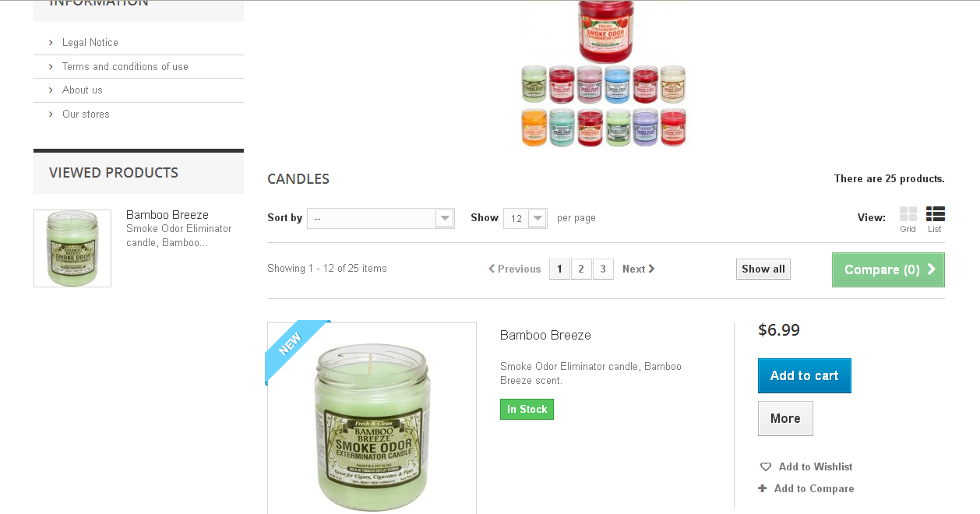
Task: Switch to List view icon
Action: (x=935, y=214)
